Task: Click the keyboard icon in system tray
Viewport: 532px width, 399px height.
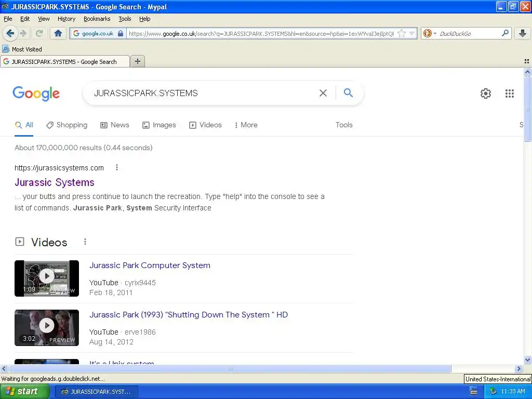Action: pos(474,392)
